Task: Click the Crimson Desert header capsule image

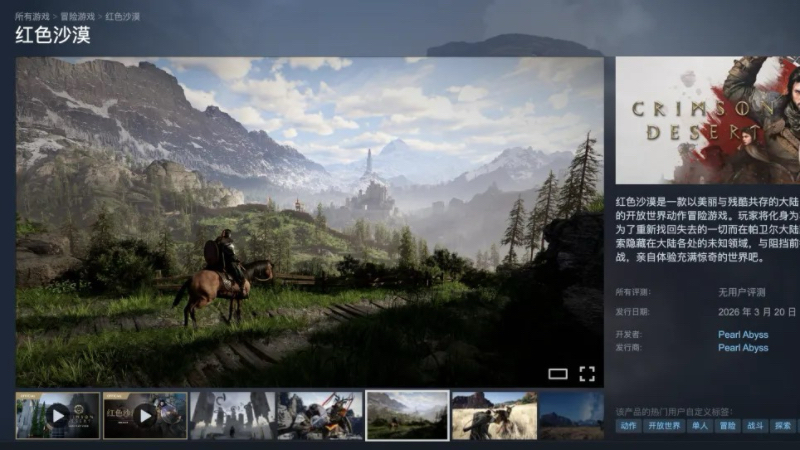Action: pyautogui.click(x=708, y=120)
